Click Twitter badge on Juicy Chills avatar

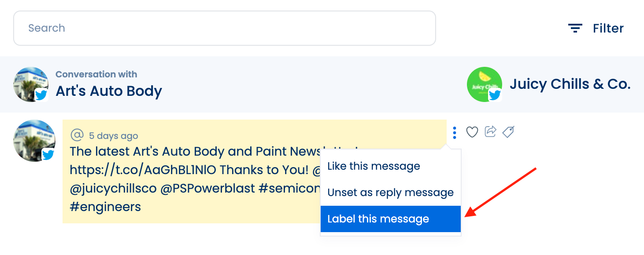coord(495,95)
